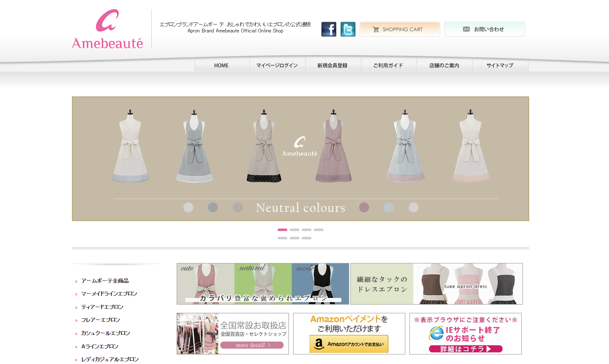Go to HOME menu item

click(222, 66)
